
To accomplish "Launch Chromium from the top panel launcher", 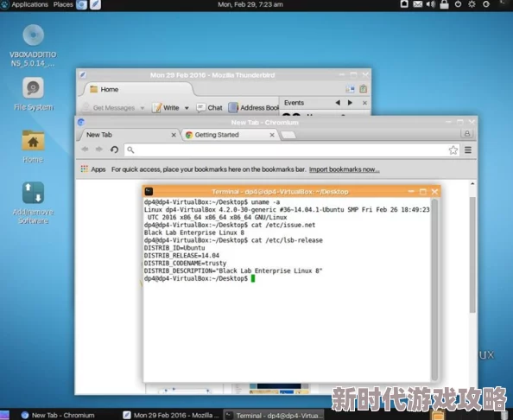I will [x=81, y=4].
